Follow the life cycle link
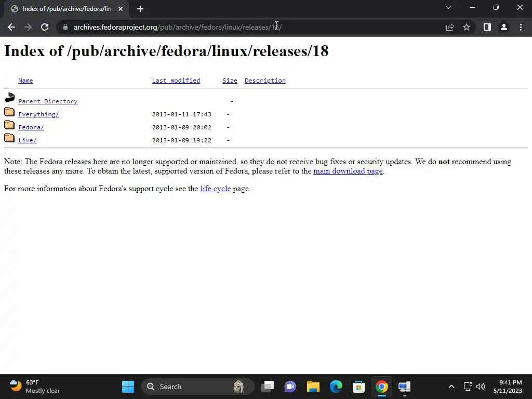Viewport: 532px width, 399px height. point(216,189)
